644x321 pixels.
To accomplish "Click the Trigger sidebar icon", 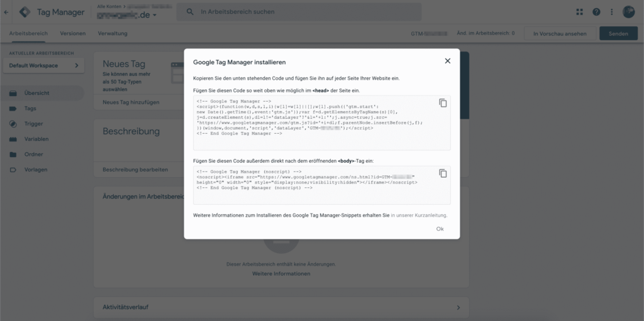I will point(13,124).
